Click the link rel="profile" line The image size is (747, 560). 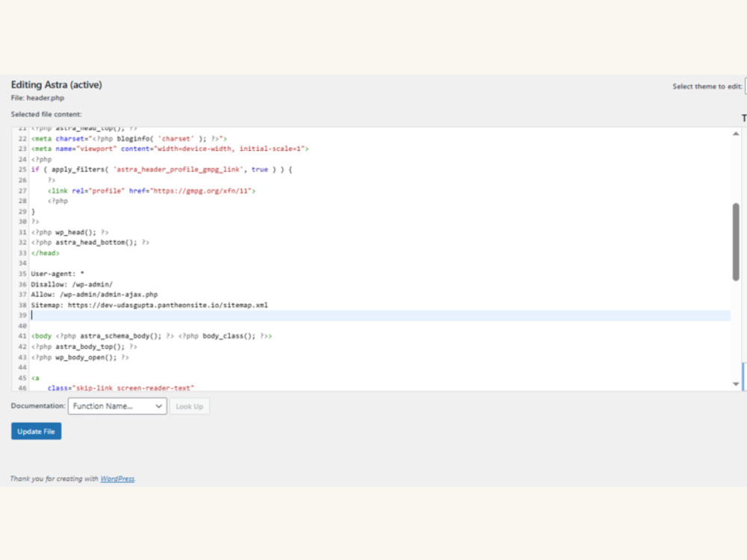click(152, 190)
